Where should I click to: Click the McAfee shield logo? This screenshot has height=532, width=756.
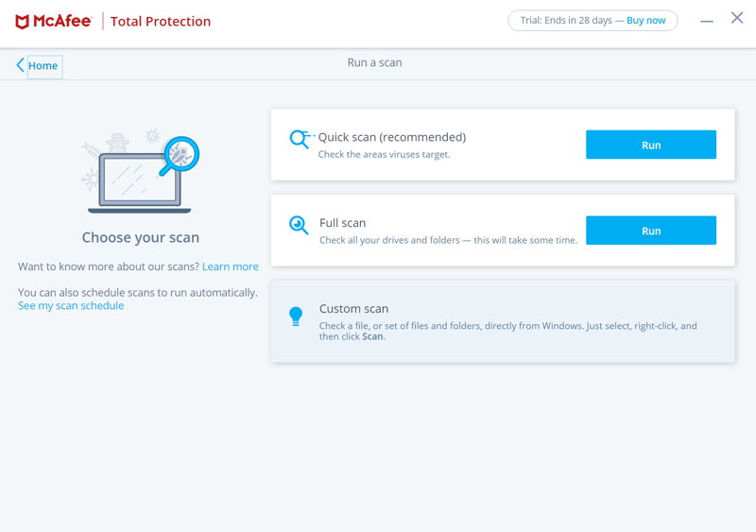tap(22, 22)
